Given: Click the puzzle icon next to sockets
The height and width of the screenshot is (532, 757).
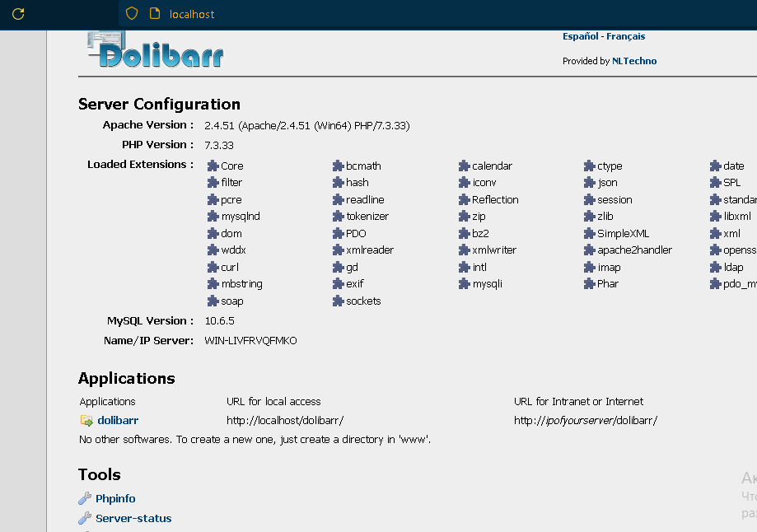Looking at the screenshot, I should pyautogui.click(x=338, y=301).
